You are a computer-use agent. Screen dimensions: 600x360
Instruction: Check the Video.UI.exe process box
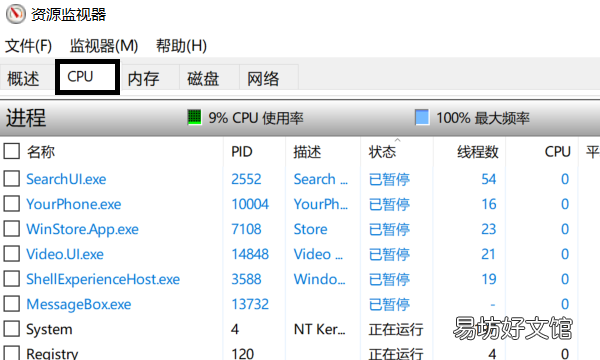(11, 254)
